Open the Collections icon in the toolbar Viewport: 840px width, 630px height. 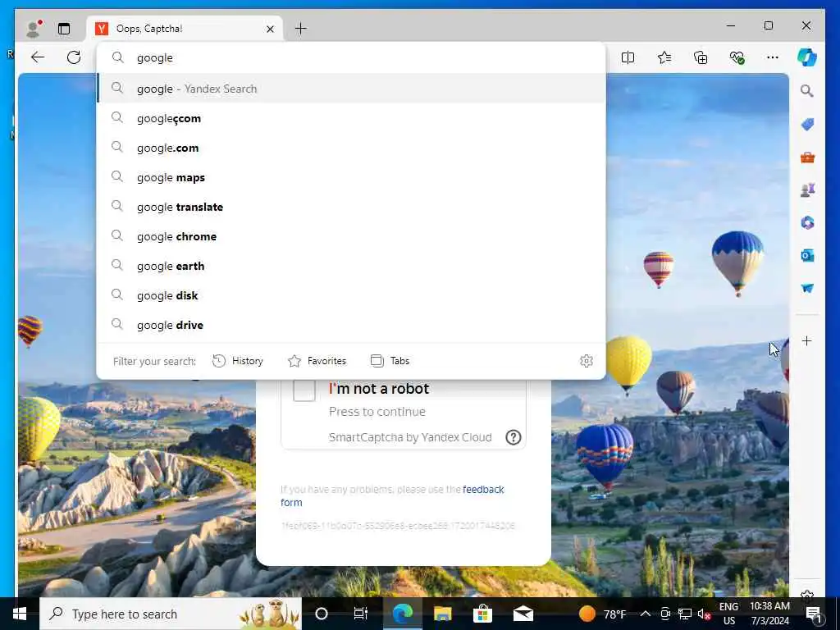click(x=701, y=57)
